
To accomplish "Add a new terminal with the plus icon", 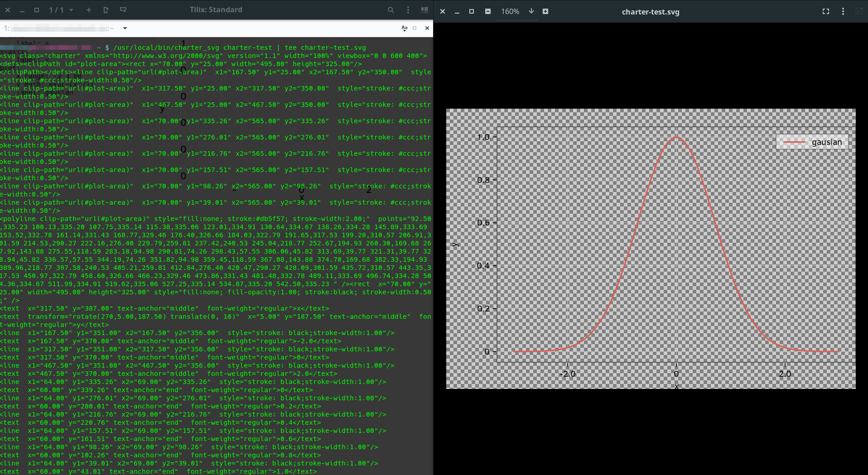I will (89, 10).
